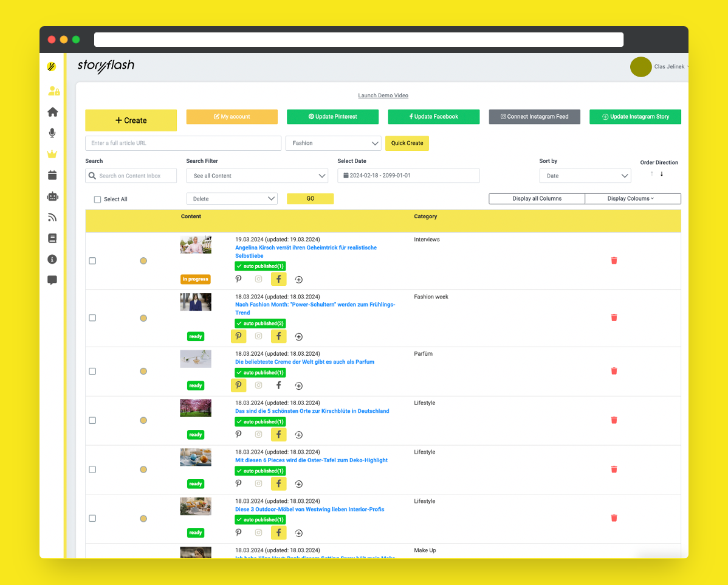Click the article URL input field
The image size is (728, 585).
coord(183,143)
